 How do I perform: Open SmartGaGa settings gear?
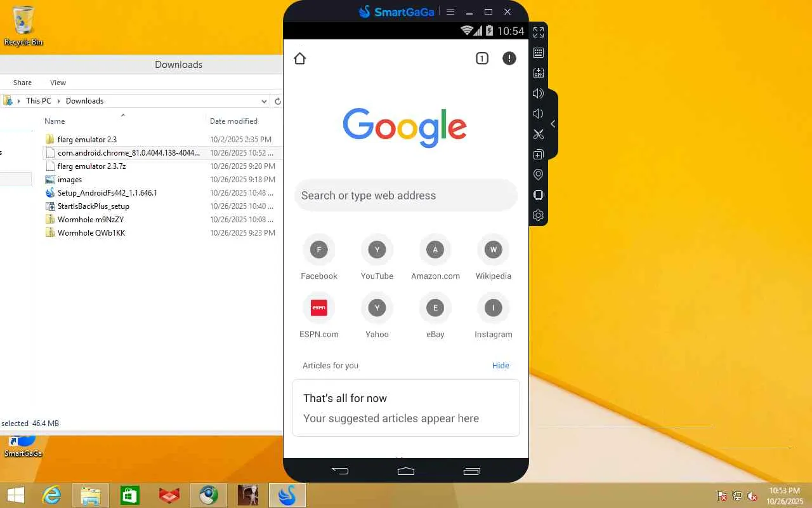pos(538,215)
